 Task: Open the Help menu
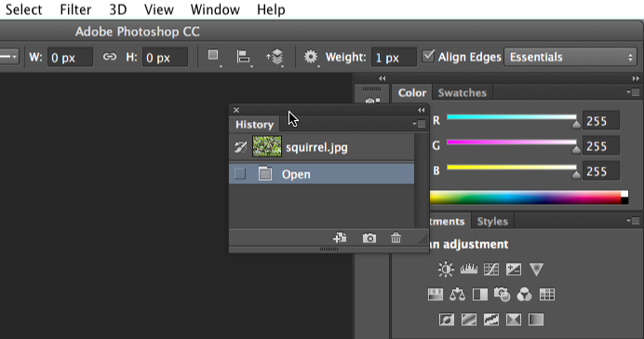click(x=271, y=9)
